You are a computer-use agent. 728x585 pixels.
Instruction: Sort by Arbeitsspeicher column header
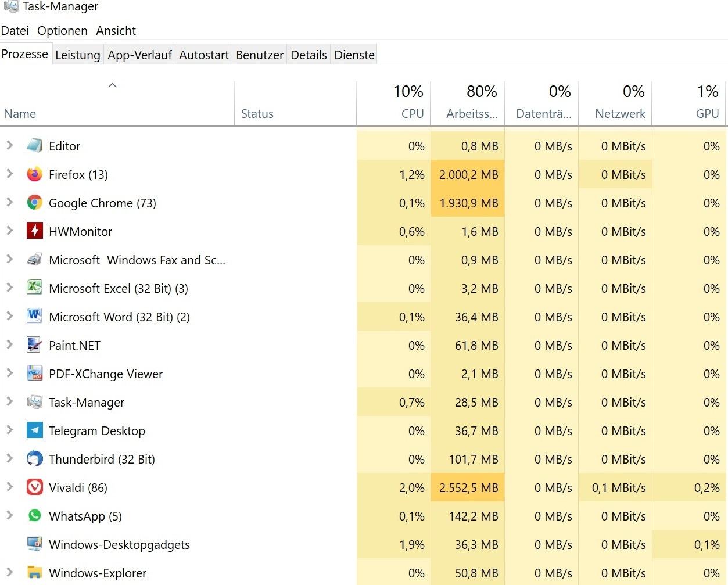(x=467, y=103)
